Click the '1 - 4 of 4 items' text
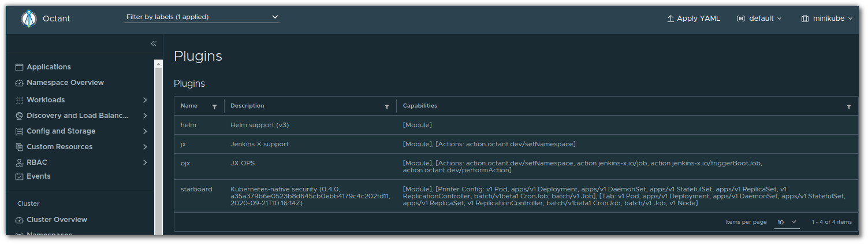Image resolution: width=868 pixels, height=244 pixels. tap(832, 222)
